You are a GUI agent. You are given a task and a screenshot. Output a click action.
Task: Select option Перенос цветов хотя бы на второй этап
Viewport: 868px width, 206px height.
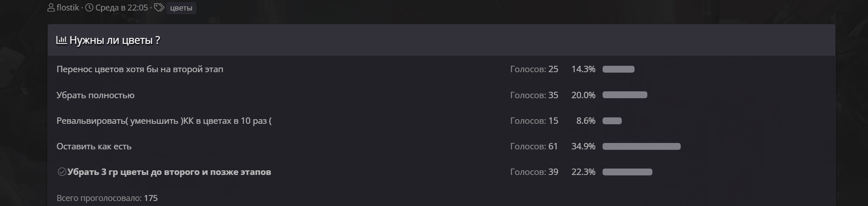click(x=140, y=69)
